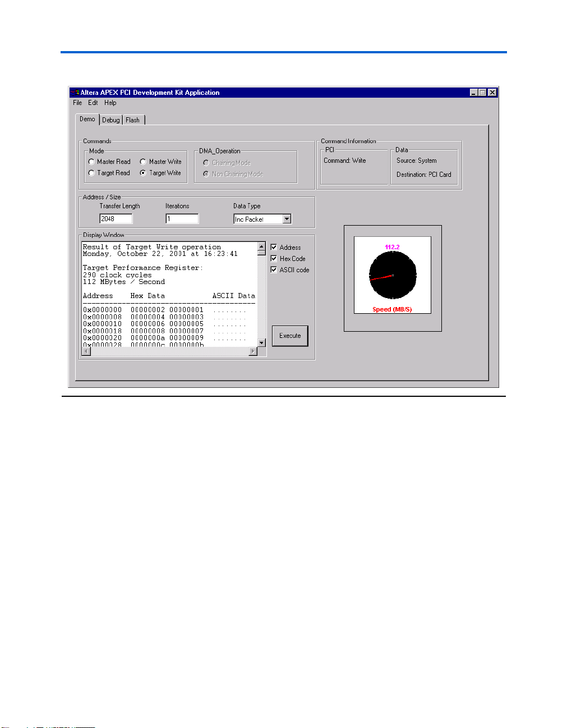Click the speed gauge dial
Screen dimensions: 567x728
click(393, 275)
